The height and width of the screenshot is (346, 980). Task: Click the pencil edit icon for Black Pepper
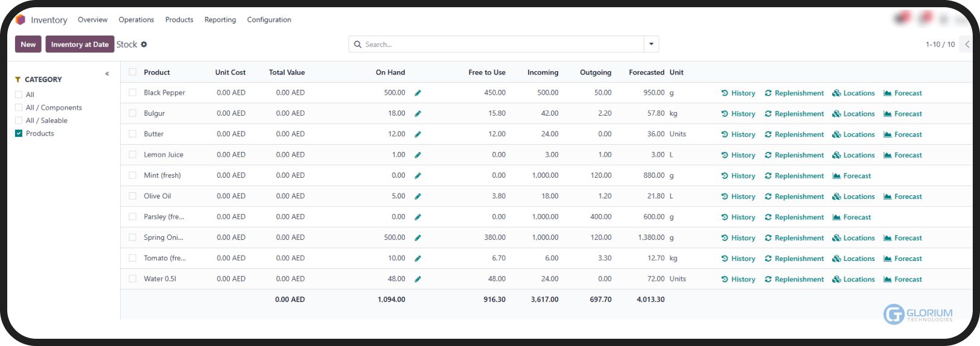point(418,93)
